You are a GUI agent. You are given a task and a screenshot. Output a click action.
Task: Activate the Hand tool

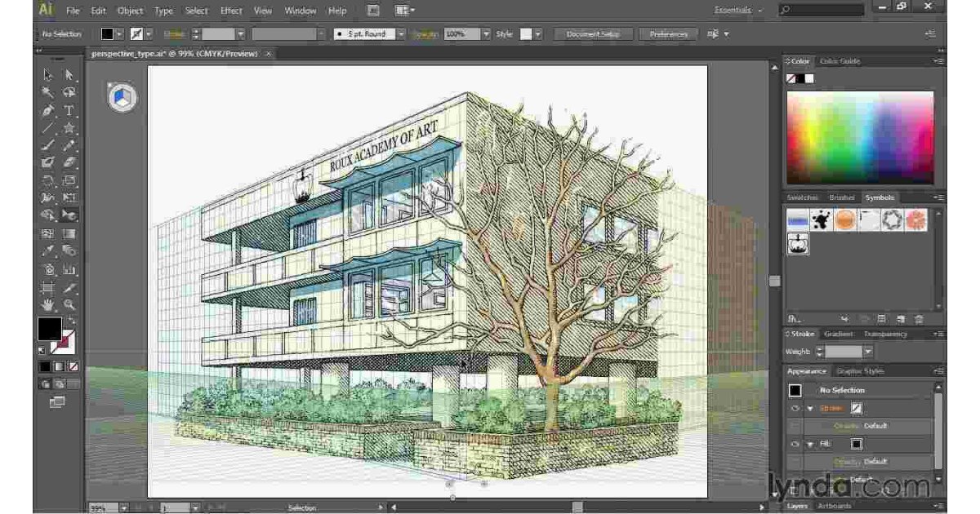[48, 304]
